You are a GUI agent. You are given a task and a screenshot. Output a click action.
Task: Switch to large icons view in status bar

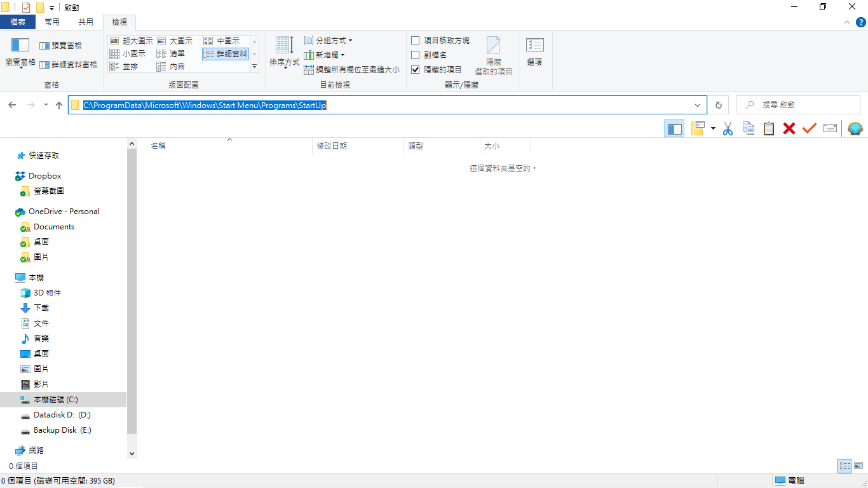click(x=858, y=466)
